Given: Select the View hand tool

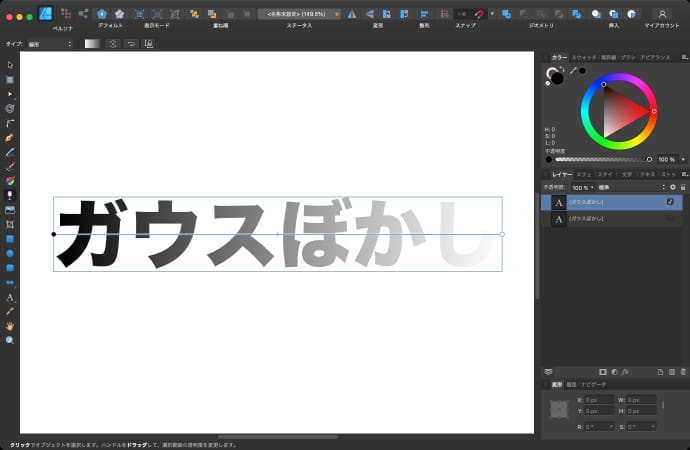Looking at the screenshot, I should (10, 326).
